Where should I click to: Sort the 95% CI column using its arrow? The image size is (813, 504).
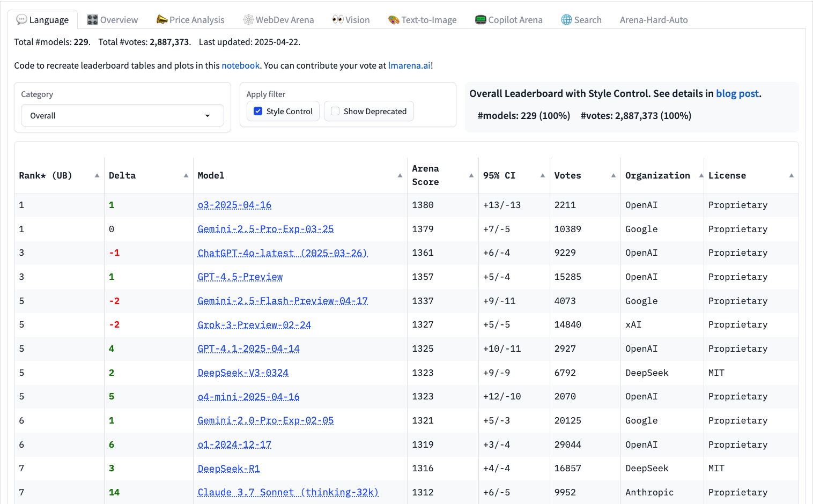tap(543, 175)
